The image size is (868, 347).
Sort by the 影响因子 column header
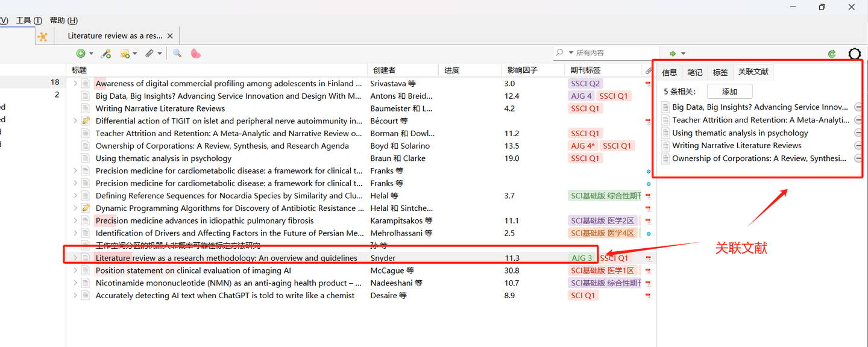(x=534, y=70)
